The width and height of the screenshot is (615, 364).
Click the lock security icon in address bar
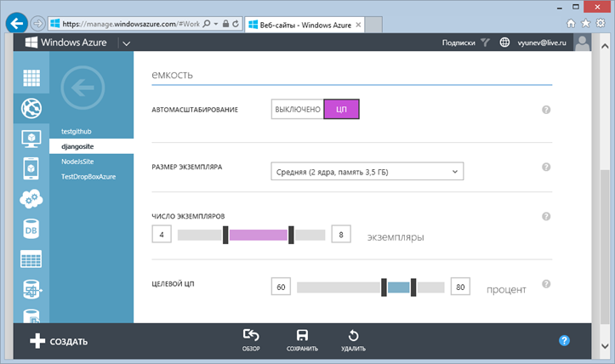tap(225, 24)
